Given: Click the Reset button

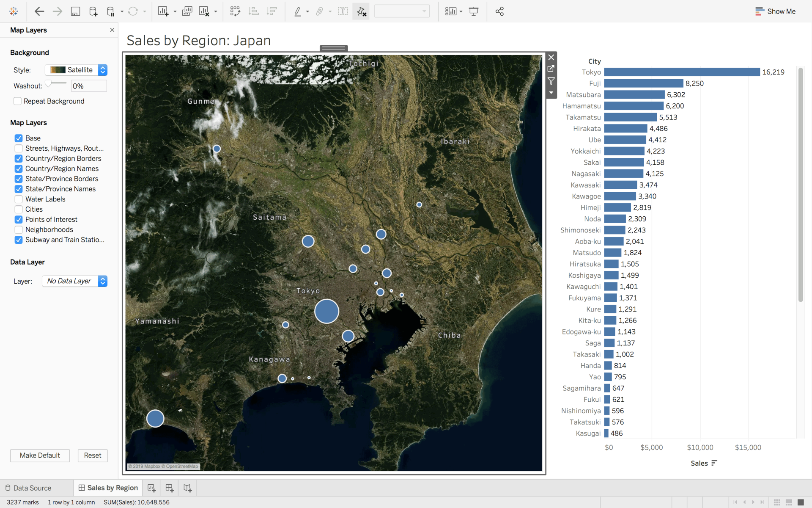Looking at the screenshot, I should 93,456.
